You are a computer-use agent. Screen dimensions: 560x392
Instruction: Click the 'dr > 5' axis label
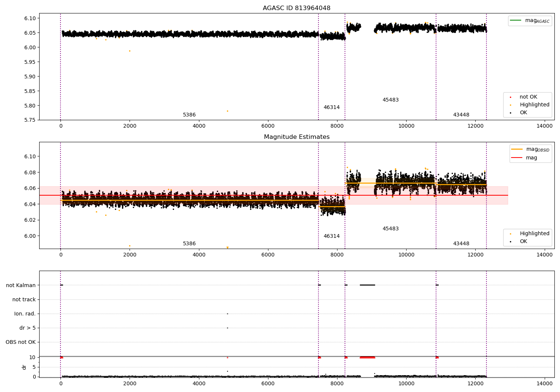tap(28, 328)
